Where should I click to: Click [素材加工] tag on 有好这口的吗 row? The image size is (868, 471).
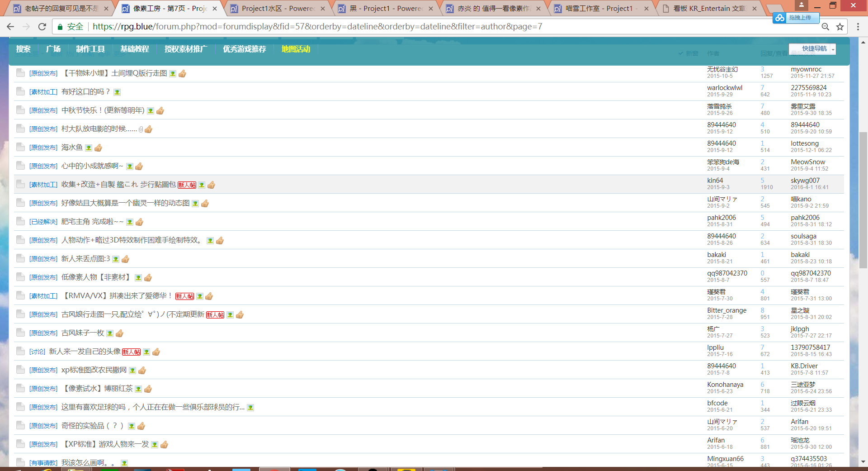[43, 92]
